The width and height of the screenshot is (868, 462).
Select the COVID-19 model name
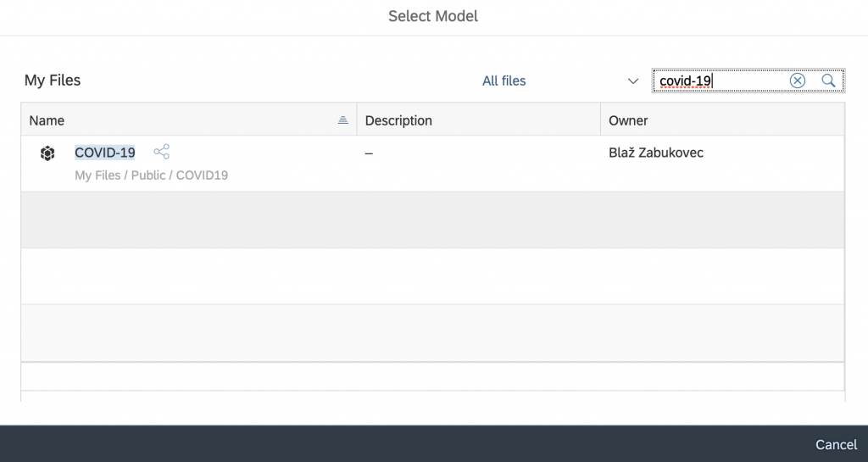(x=104, y=152)
